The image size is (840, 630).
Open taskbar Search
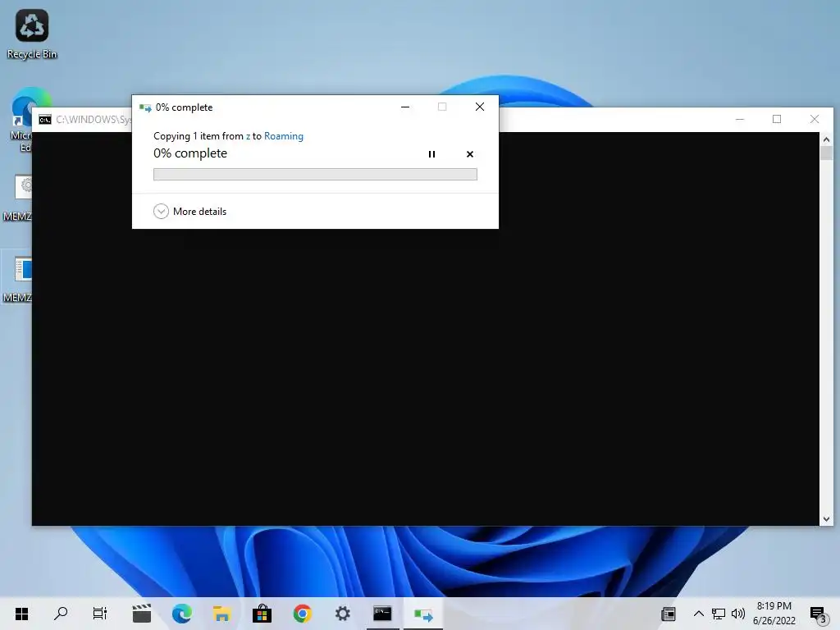point(61,614)
